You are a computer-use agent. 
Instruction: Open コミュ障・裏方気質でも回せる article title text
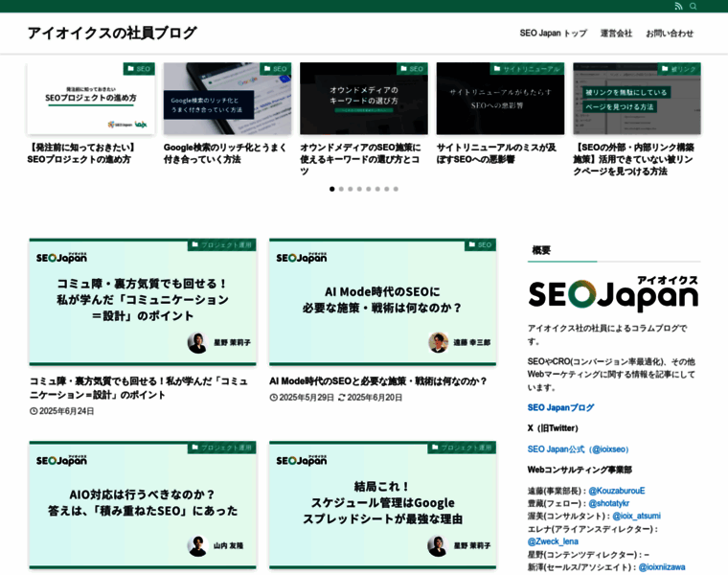coord(139,388)
